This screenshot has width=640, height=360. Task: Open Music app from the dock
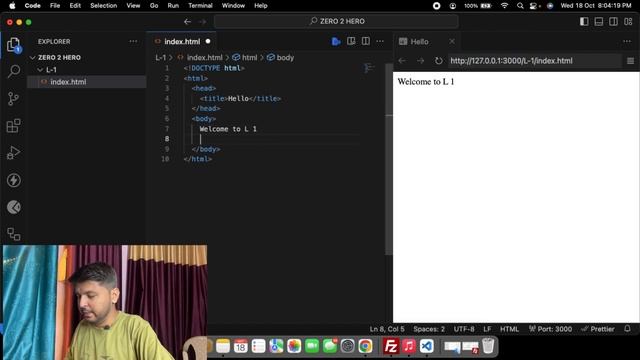click(409, 346)
